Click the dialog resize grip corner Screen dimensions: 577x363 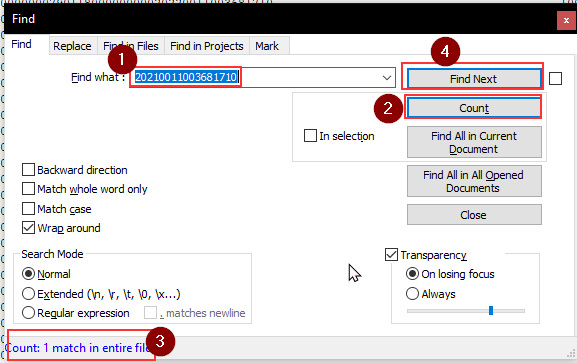coord(571,354)
